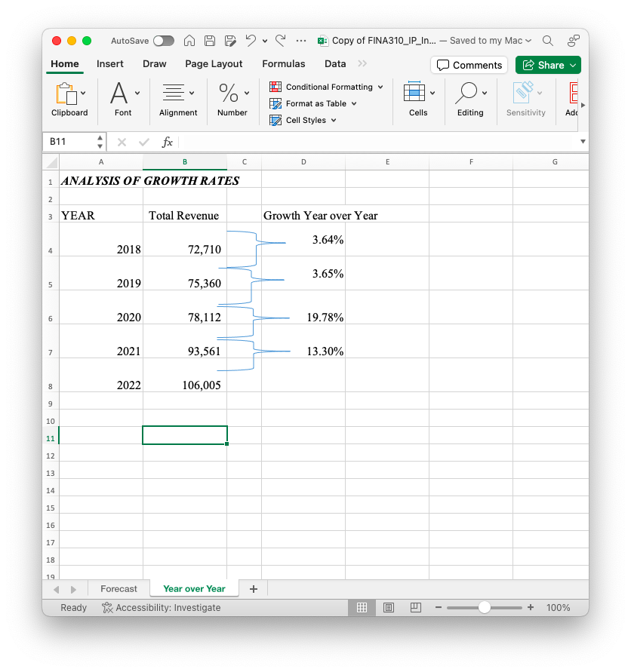This screenshot has height=672, width=631.
Task: Open the Conditional Formatting dropdown
Action: pos(326,87)
